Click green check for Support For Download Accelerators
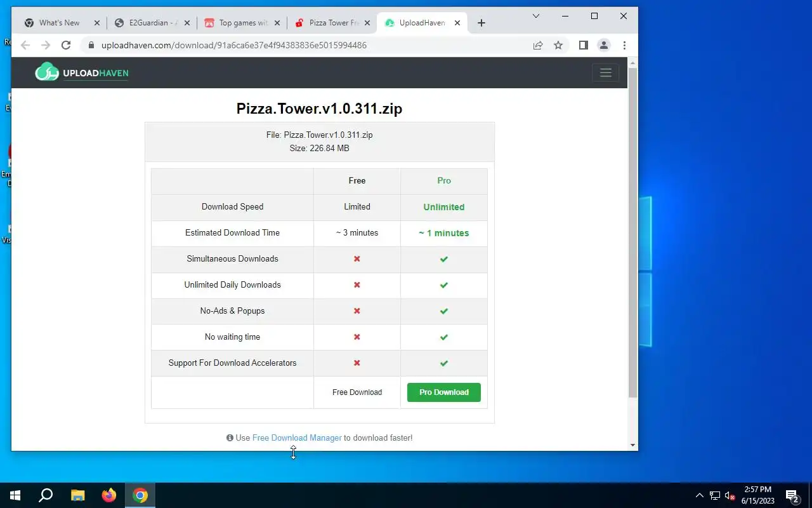This screenshot has width=812, height=508. (444, 363)
